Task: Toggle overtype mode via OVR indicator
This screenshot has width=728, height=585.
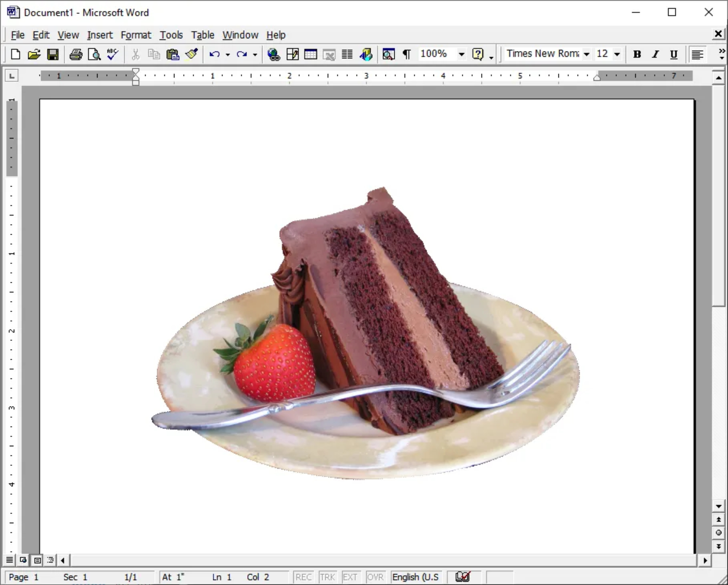Action: tap(375, 577)
